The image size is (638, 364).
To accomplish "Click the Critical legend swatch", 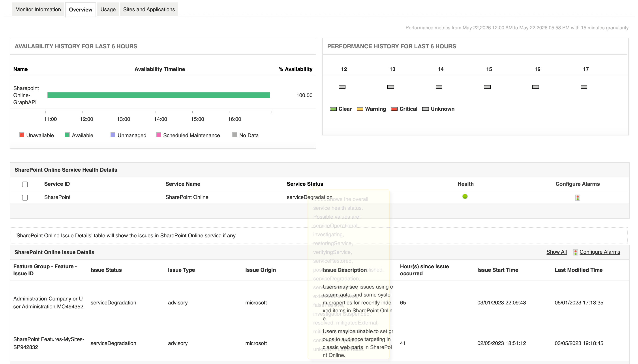I will click(x=394, y=109).
